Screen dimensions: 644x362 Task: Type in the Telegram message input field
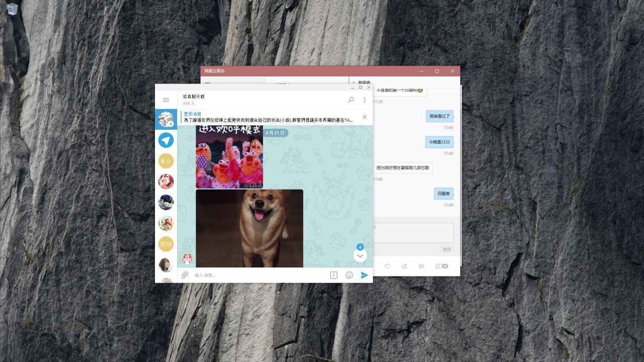257,275
